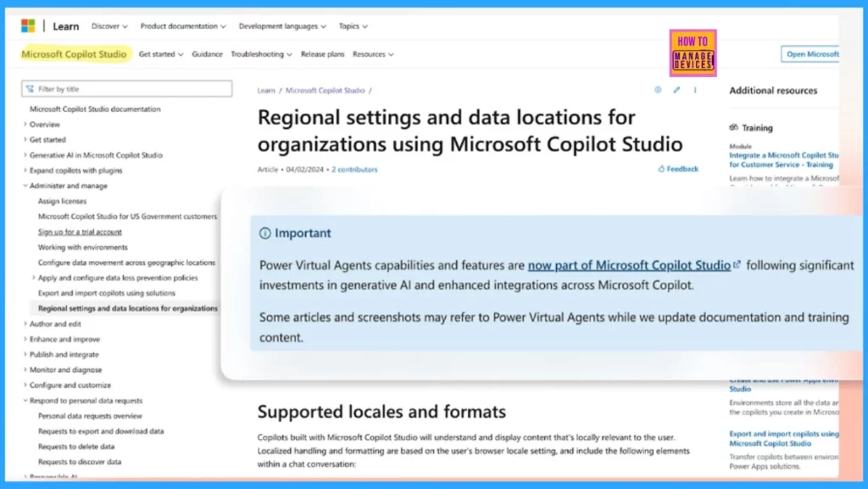Image resolution: width=868 pixels, height=489 pixels.
Task: Open Sign up for a trial account
Action: coord(80,231)
